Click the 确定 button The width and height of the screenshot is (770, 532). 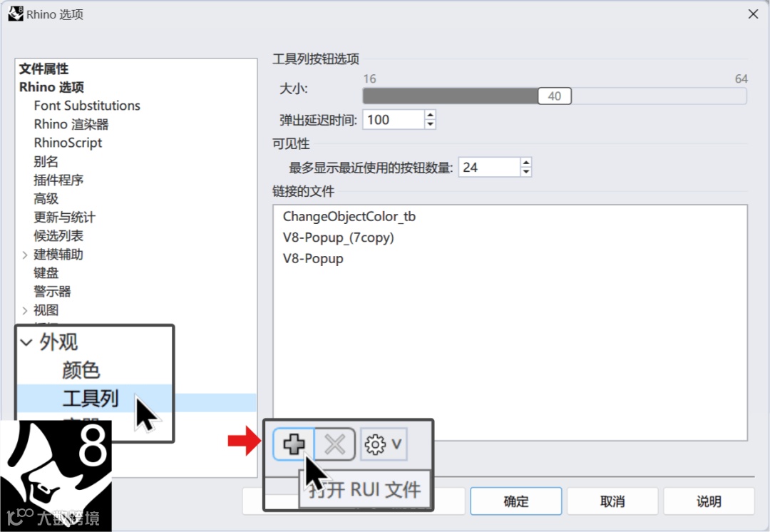point(516,501)
